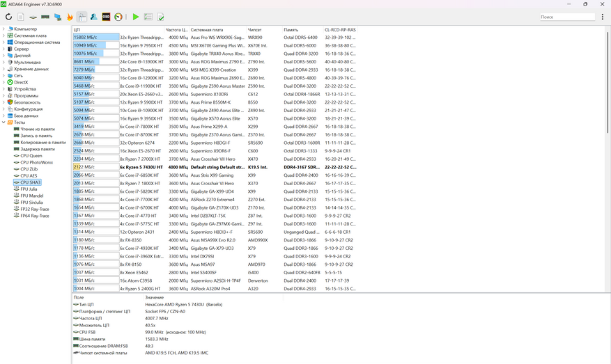
Task: Click the Refresh toolbar icon
Action: click(8, 17)
